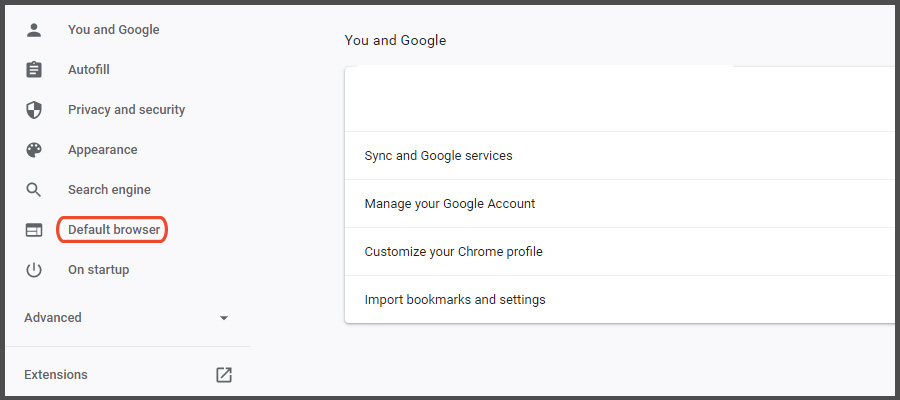Open Sync and Google services
Image resolution: width=900 pixels, height=400 pixels.
click(x=438, y=156)
